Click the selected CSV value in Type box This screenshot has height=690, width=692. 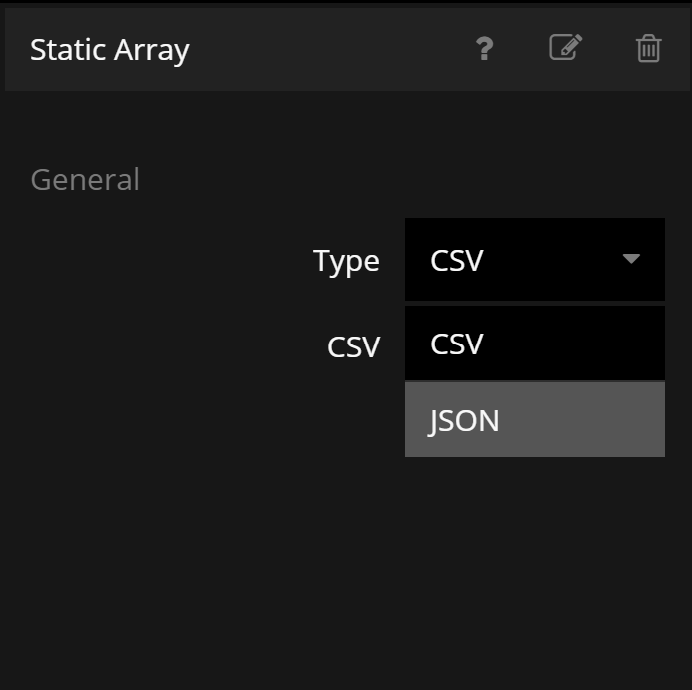(457, 261)
